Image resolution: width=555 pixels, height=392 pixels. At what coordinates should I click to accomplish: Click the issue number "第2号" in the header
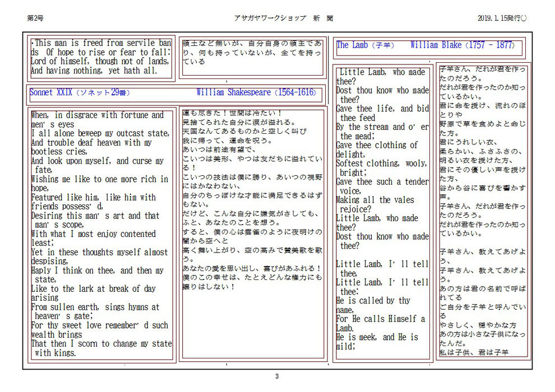35,18
